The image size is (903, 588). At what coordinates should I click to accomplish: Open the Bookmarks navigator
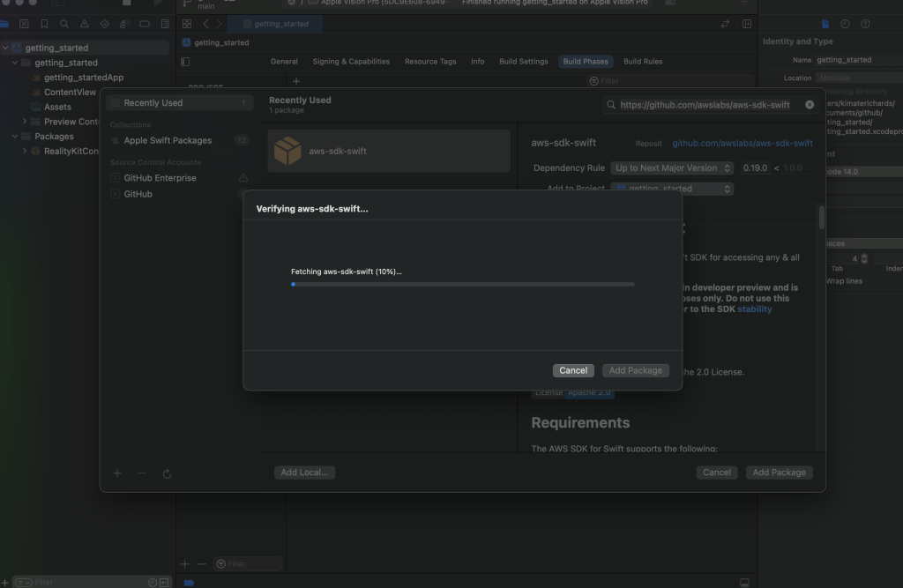click(x=45, y=24)
